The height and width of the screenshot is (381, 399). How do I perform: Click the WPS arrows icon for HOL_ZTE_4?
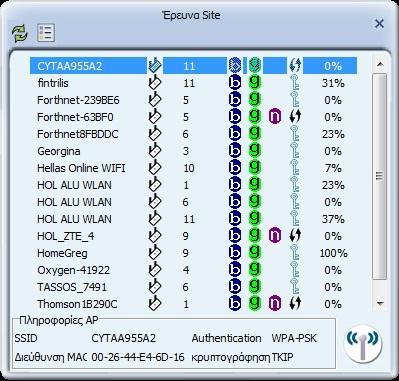[295, 236]
